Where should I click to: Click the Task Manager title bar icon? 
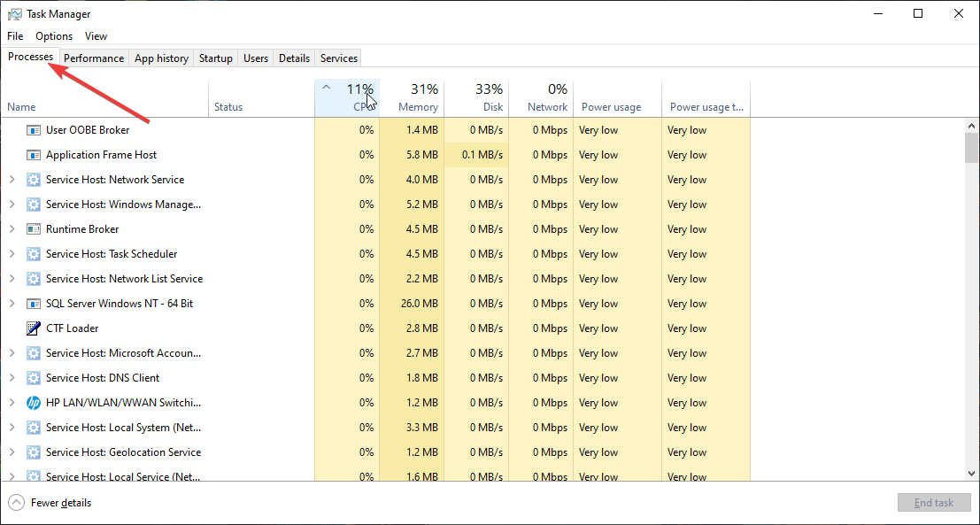pyautogui.click(x=15, y=14)
